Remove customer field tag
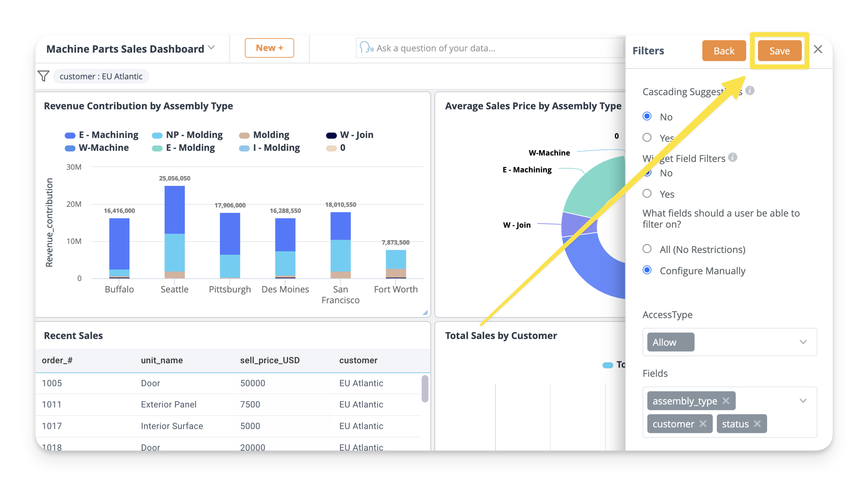868x486 pixels. [703, 424]
